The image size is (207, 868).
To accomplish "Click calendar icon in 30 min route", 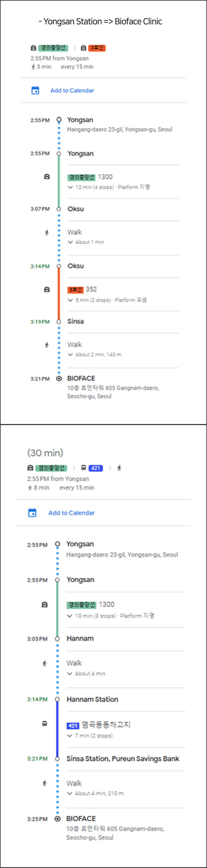I will coord(32,512).
